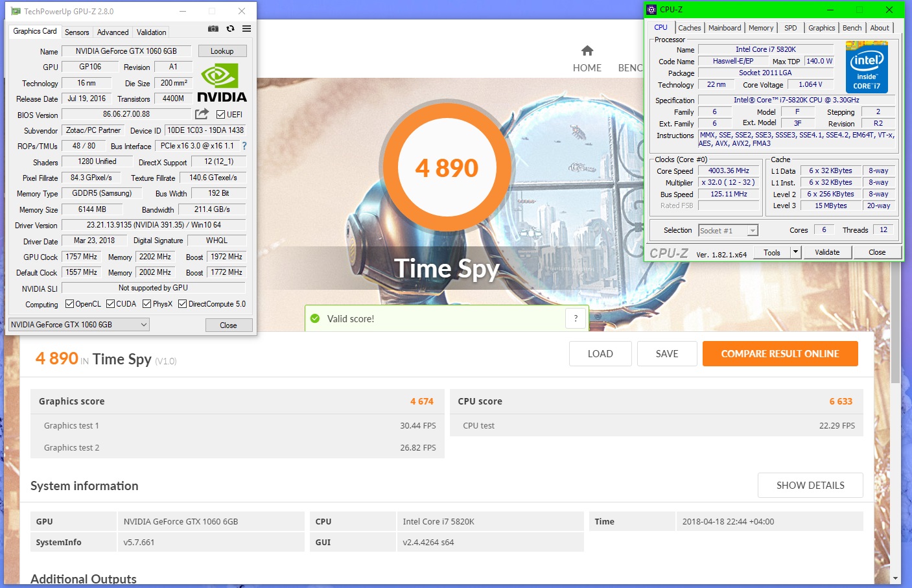The image size is (912, 588).
Task: Open the Graphics tab in CPU-Z
Action: [822, 28]
